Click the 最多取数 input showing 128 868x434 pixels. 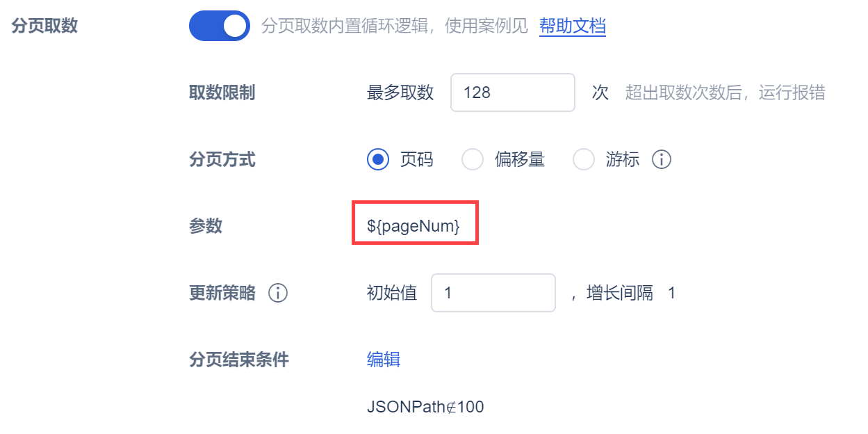(512, 93)
